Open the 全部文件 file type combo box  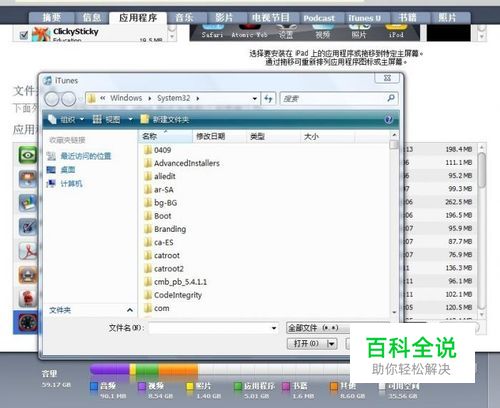tap(318, 328)
